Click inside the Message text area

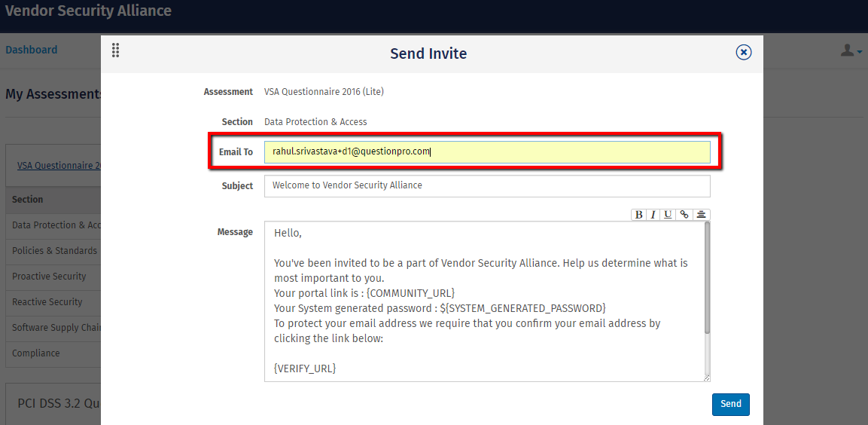tap(482, 301)
